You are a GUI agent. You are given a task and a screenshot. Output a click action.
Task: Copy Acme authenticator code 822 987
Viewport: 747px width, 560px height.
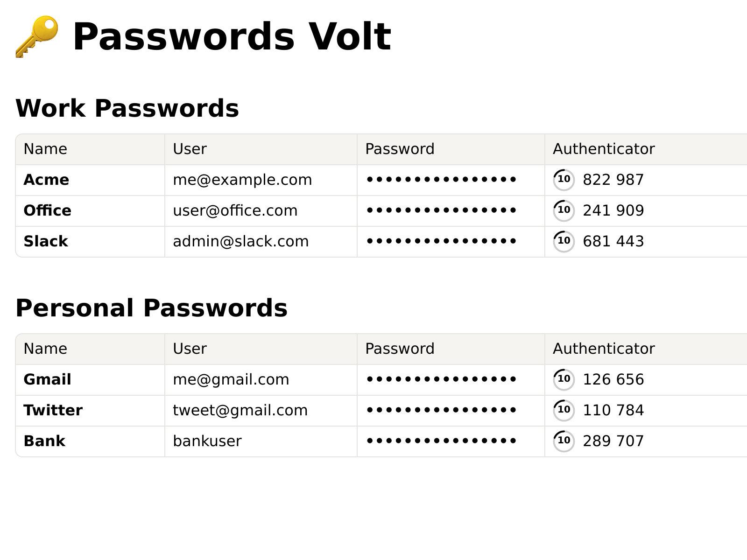[x=613, y=180]
